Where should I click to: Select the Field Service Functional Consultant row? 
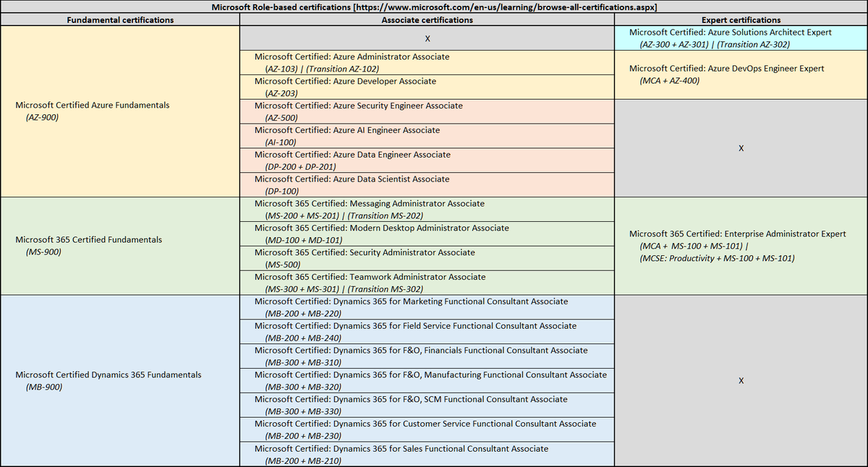click(427, 331)
